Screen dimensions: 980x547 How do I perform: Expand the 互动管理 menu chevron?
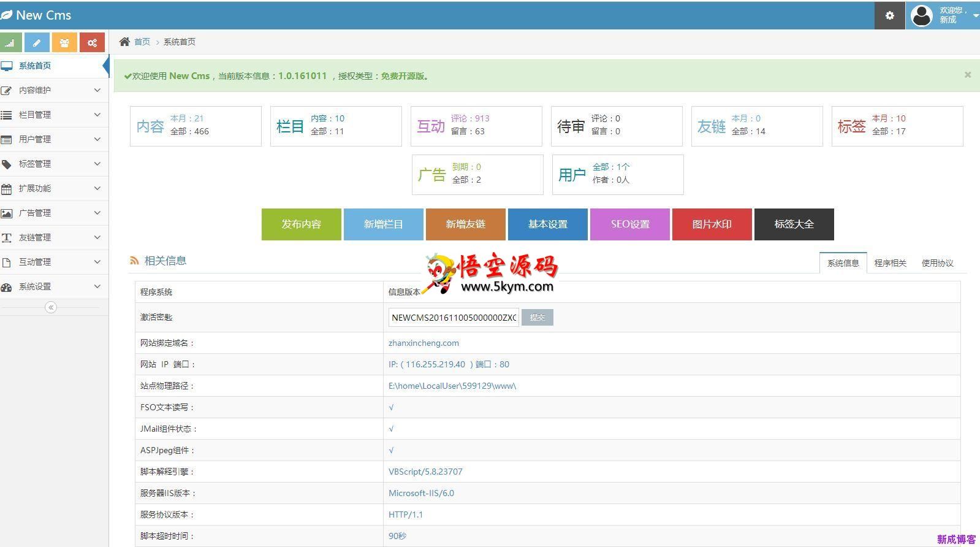(x=97, y=262)
